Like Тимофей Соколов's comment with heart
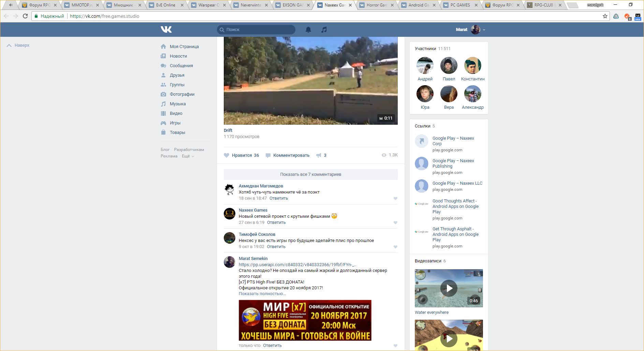The height and width of the screenshot is (351, 644). (395, 247)
